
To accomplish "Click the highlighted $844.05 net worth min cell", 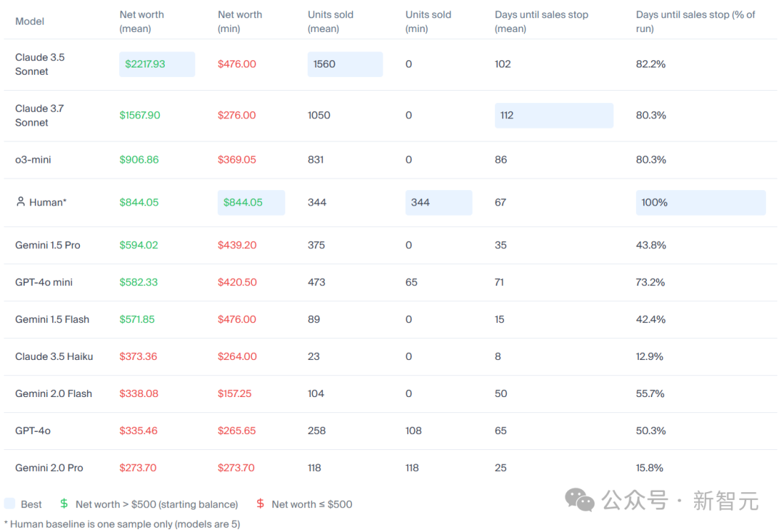I will point(251,202).
